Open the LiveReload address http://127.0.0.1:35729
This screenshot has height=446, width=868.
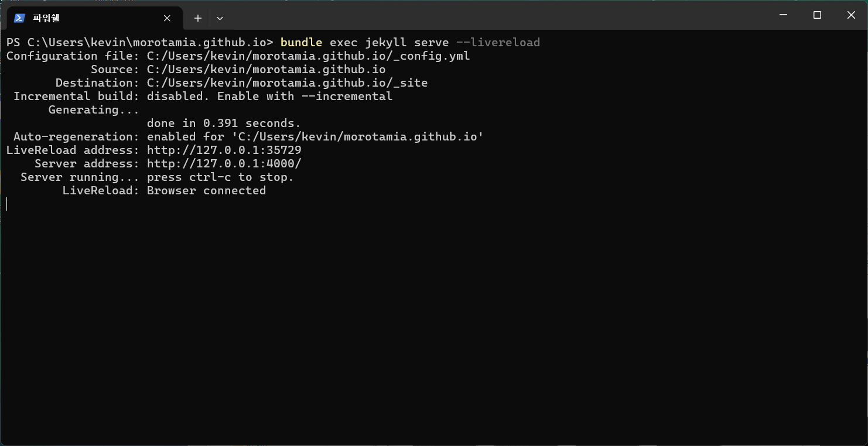tap(224, 150)
